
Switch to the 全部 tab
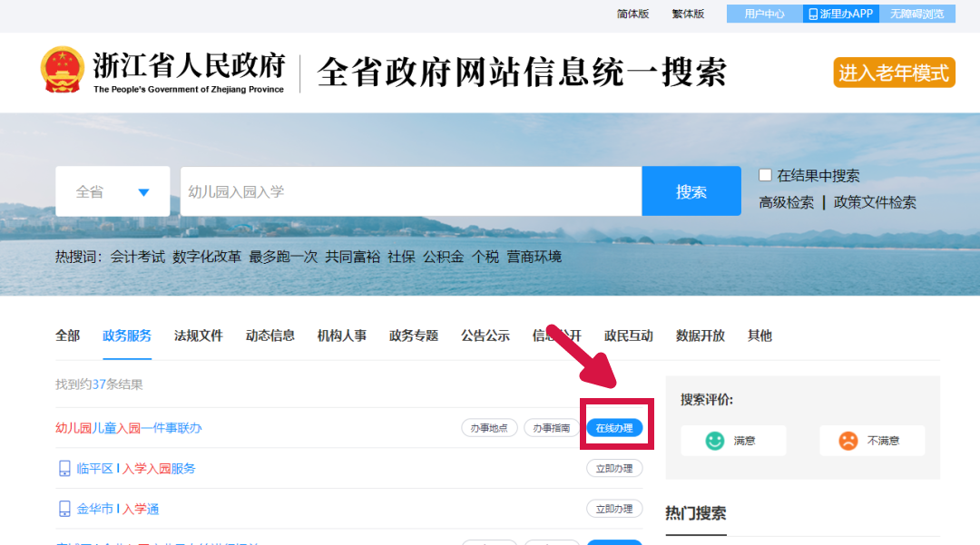tap(67, 336)
